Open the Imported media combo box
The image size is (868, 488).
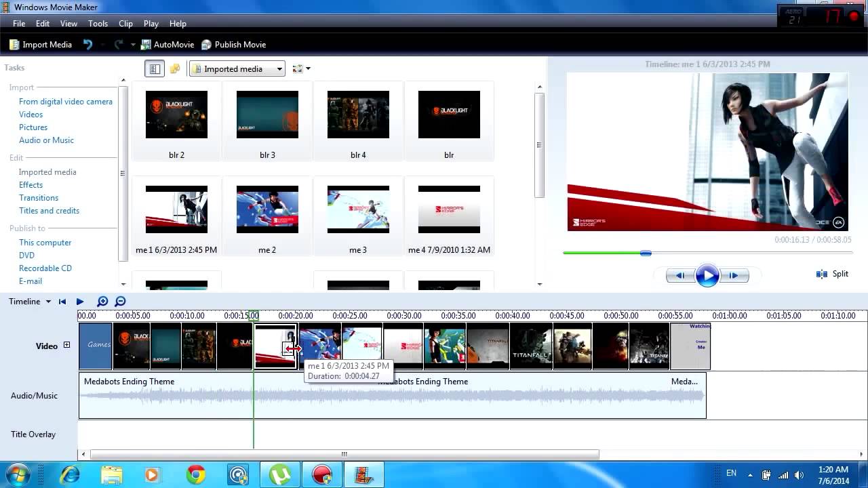tap(237, 68)
